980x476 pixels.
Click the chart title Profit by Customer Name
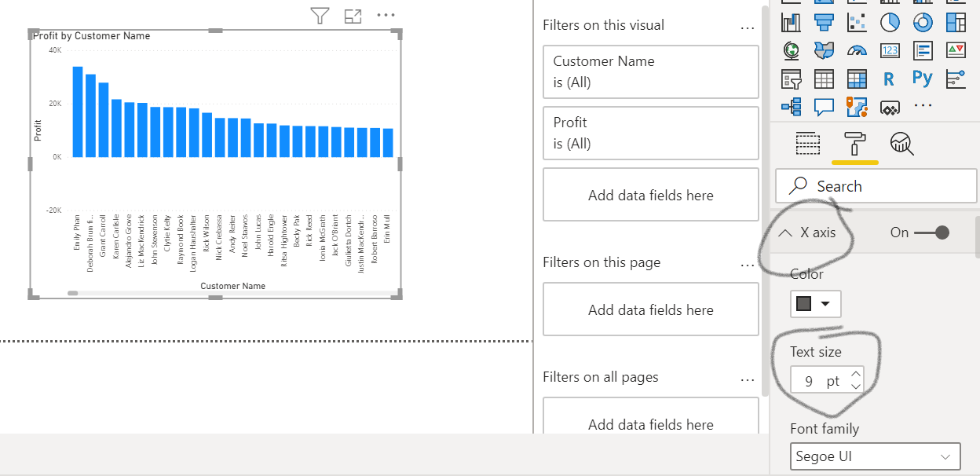[x=91, y=36]
